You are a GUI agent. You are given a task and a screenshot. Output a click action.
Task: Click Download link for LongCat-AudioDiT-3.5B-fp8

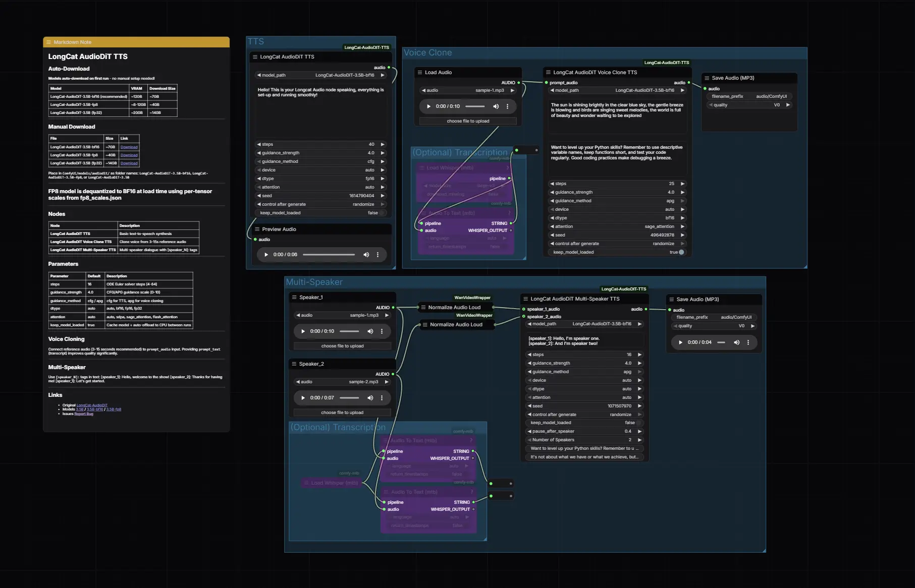point(129,155)
